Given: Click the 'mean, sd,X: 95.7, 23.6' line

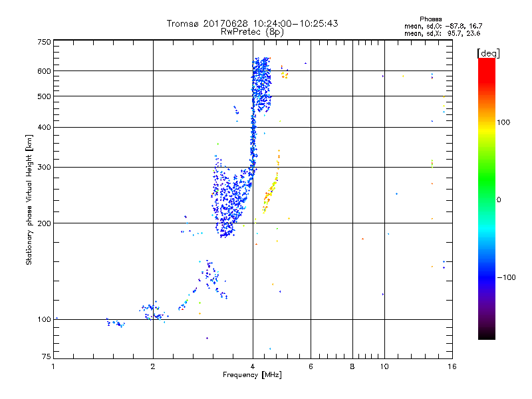Looking at the screenshot, I should pyautogui.click(x=442, y=33).
